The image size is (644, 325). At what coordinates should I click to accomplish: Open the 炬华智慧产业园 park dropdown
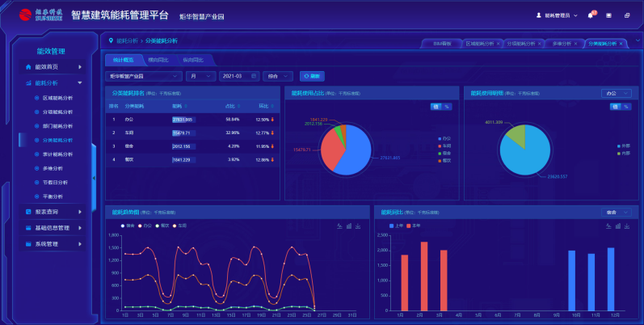pyautogui.click(x=144, y=76)
